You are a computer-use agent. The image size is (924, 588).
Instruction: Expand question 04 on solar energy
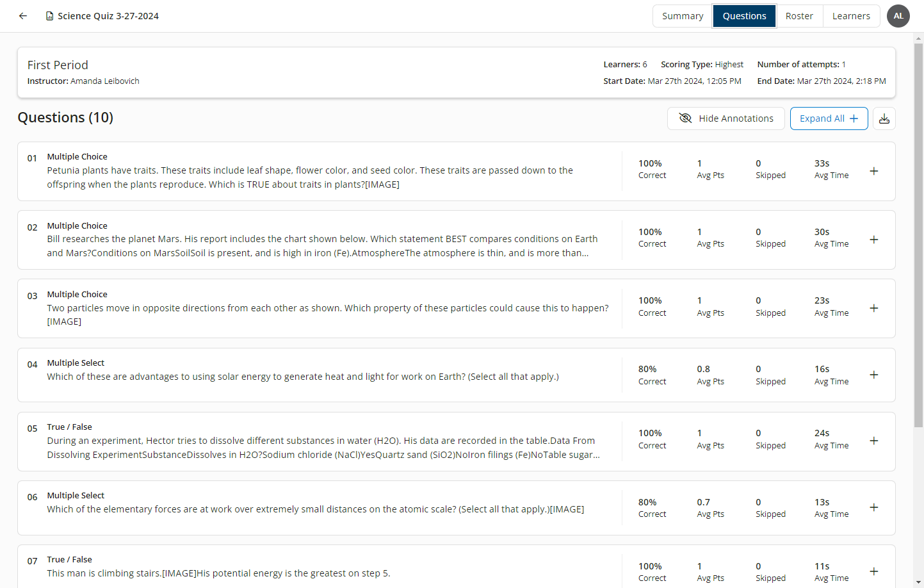(x=873, y=375)
